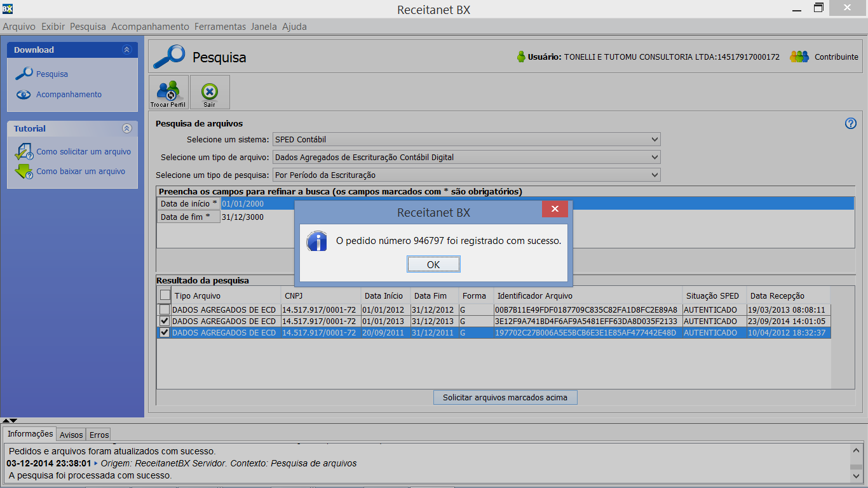Switch to the Avisos tab
Image resolution: width=868 pixels, height=488 pixels.
point(71,435)
